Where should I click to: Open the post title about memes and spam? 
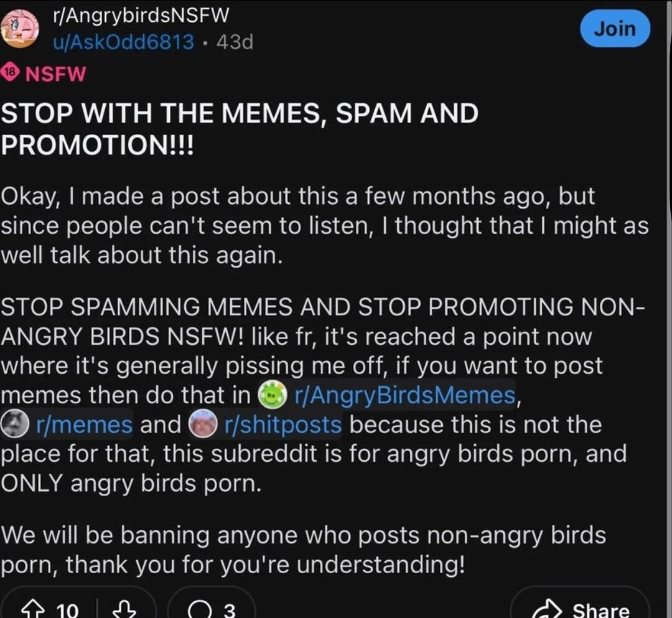[240, 128]
